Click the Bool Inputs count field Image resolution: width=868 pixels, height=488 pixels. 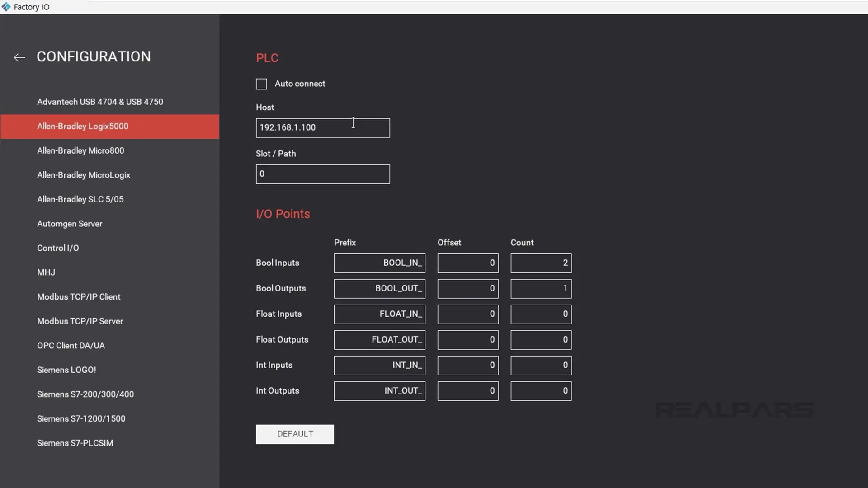pos(541,263)
